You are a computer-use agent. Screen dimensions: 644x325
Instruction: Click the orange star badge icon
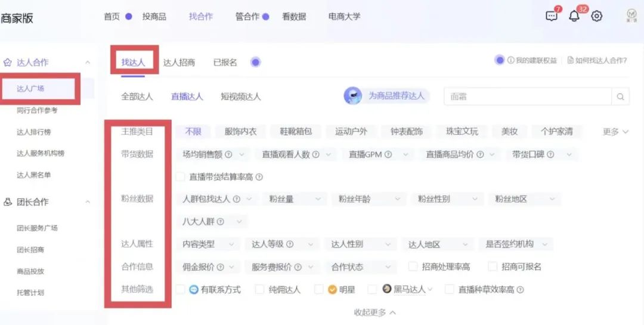(x=332, y=289)
